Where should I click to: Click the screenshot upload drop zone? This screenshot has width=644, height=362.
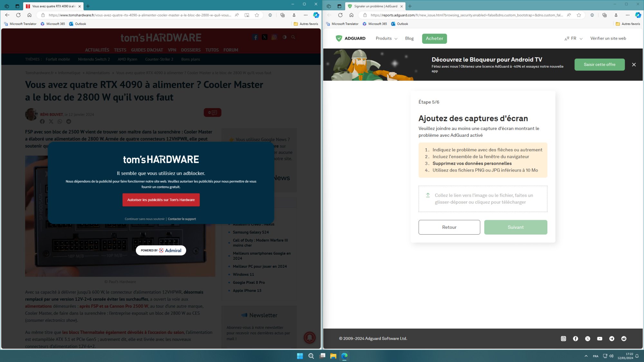[483, 199]
